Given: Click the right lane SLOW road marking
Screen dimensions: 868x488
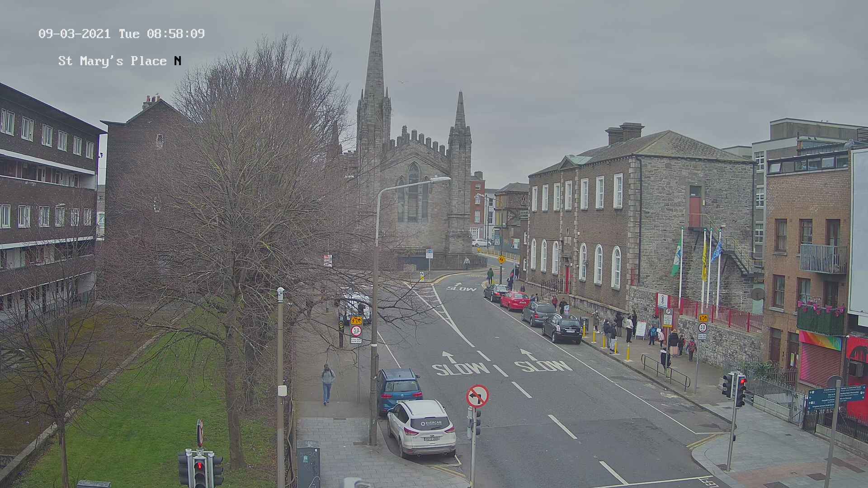Looking at the screenshot, I should [x=543, y=366].
